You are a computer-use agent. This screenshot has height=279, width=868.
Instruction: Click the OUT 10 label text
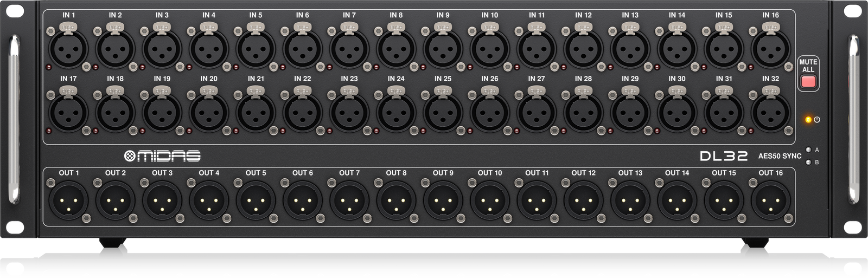(490, 173)
